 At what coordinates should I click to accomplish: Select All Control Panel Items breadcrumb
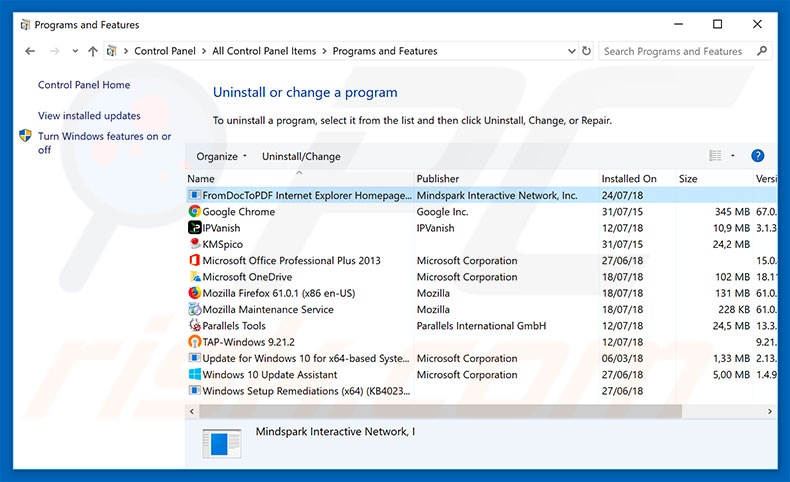264,51
